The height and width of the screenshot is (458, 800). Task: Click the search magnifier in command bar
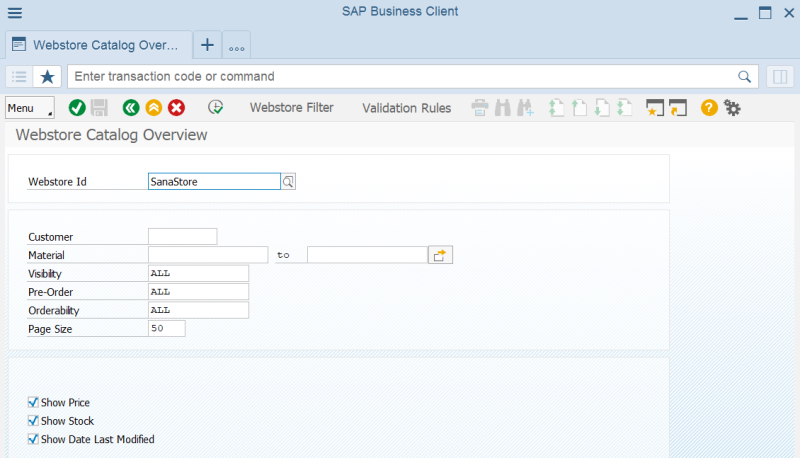[x=744, y=77]
